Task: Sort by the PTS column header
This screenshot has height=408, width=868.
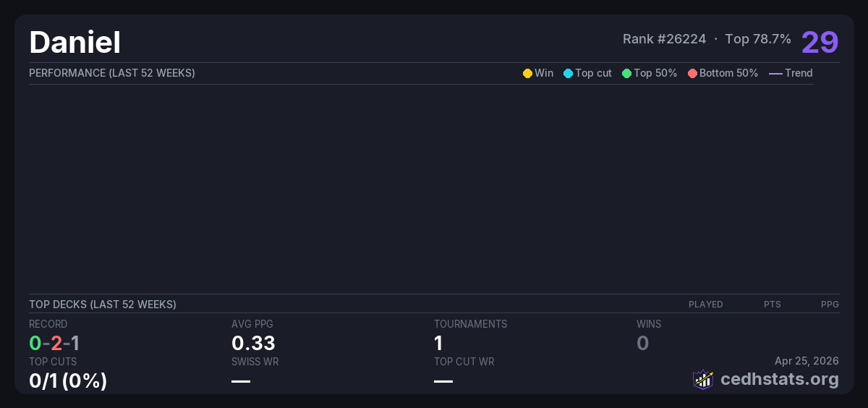Action: pos(772,305)
